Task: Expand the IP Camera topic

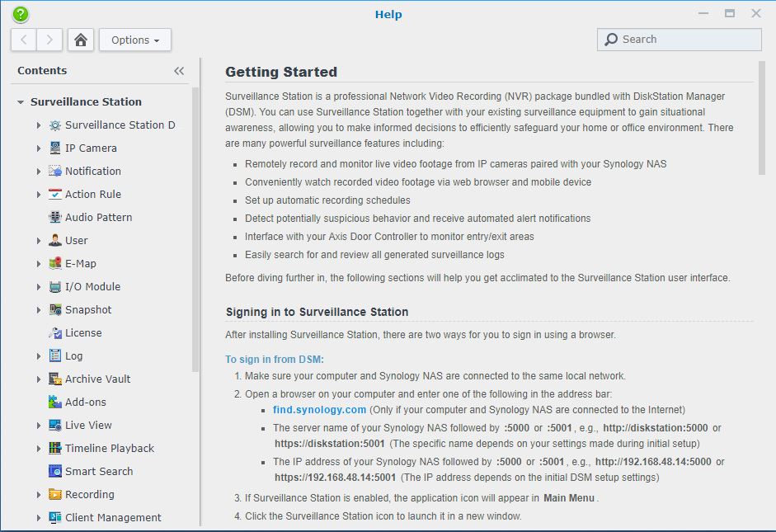Action: tap(39, 148)
